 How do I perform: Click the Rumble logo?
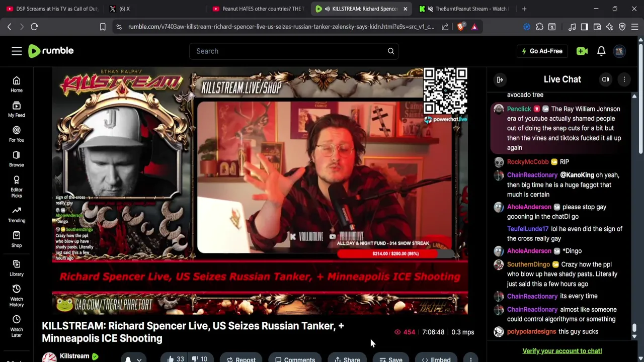[51, 51]
